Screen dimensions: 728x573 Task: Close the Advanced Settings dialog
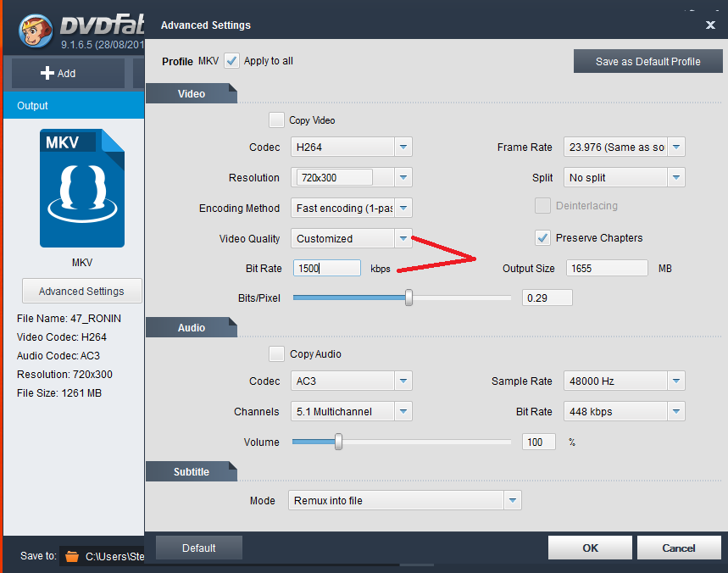pyautogui.click(x=710, y=25)
